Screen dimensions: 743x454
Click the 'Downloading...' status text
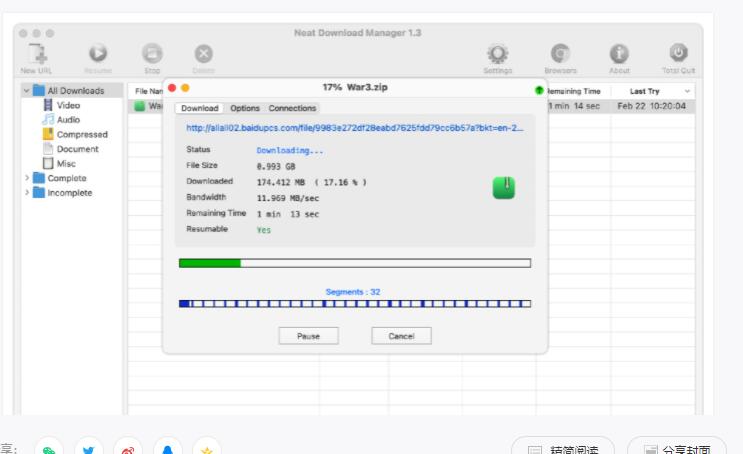click(x=290, y=150)
